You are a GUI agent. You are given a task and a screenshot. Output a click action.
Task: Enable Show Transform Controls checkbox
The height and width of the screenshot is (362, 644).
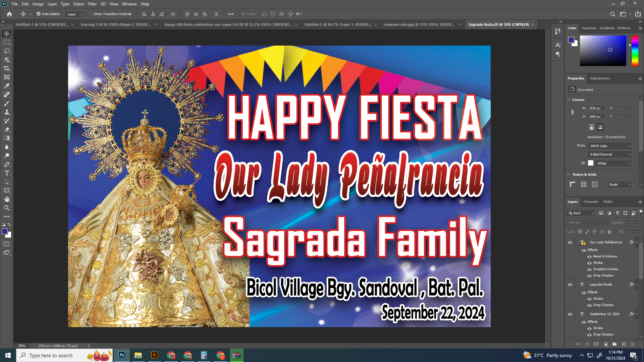(91, 14)
